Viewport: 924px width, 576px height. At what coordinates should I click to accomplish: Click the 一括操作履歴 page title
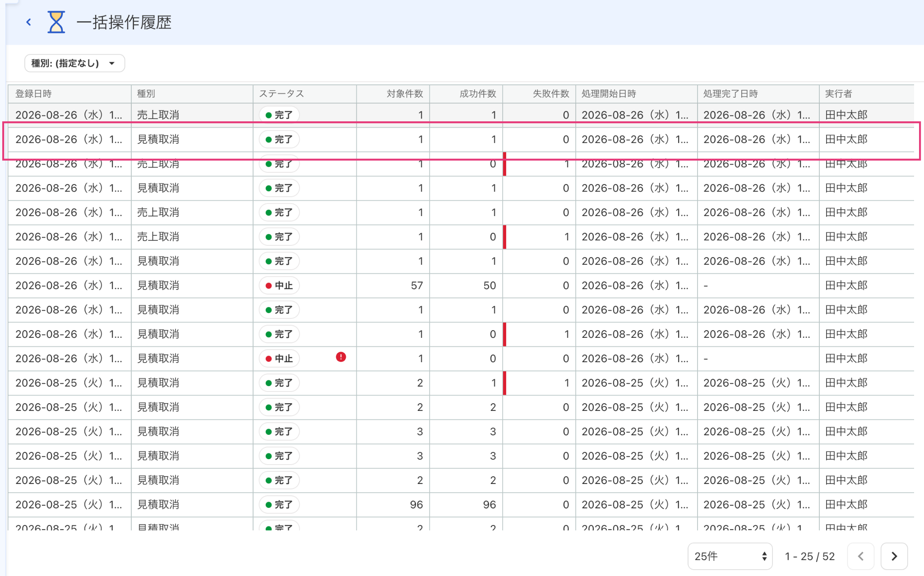[x=124, y=22]
